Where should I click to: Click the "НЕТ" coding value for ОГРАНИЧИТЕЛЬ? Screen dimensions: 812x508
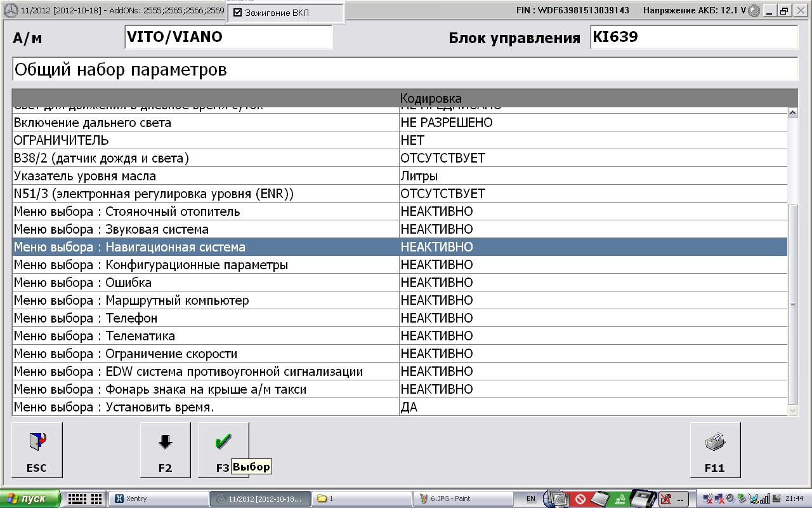(x=412, y=140)
